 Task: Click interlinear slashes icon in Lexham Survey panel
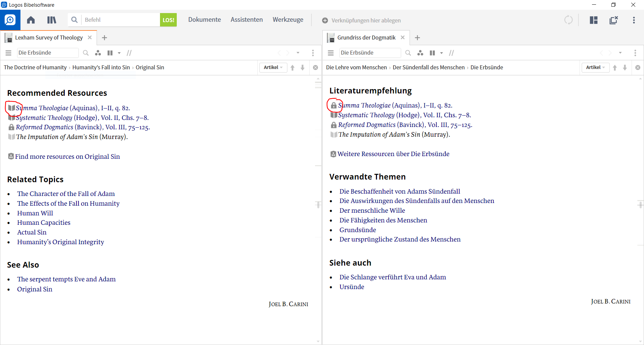pos(129,53)
